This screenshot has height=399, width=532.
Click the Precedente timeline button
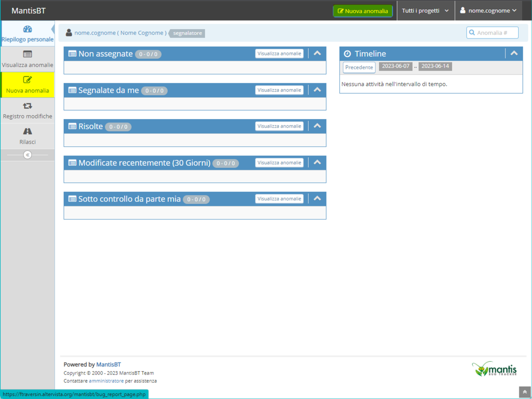[x=359, y=67]
